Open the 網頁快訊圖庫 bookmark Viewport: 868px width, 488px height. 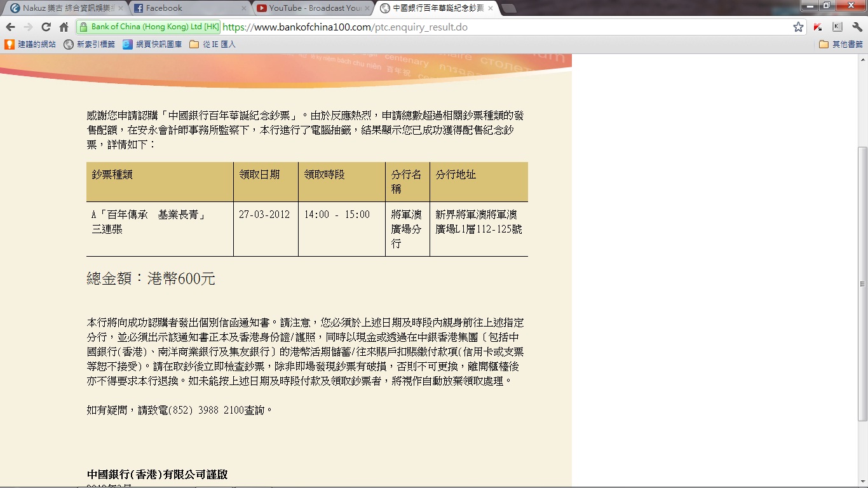pyautogui.click(x=153, y=44)
